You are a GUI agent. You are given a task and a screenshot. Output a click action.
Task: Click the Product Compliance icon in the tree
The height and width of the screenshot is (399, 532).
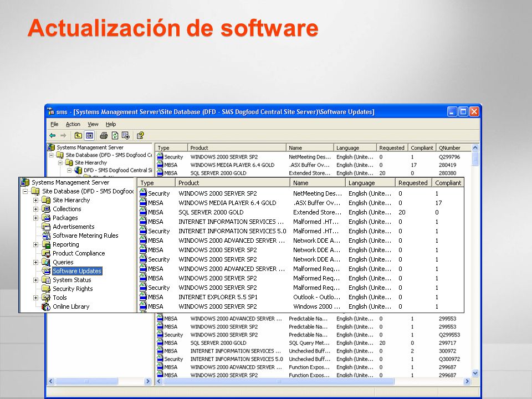click(x=46, y=253)
